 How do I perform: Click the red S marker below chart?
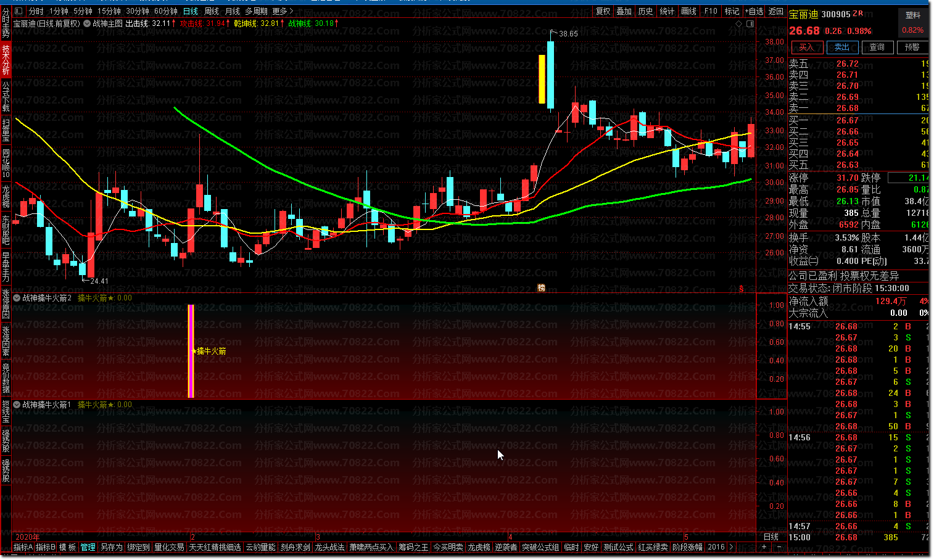pyautogui.click(x=742, y=288)
